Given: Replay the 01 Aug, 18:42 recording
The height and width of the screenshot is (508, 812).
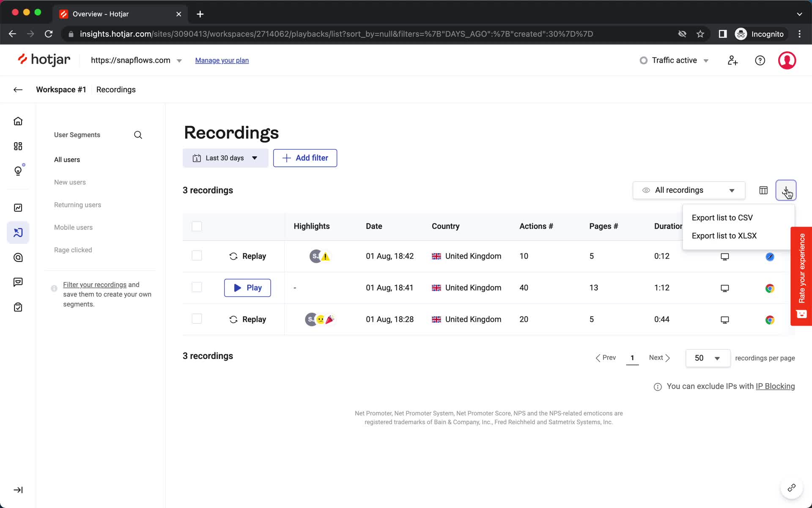Looking at the screenshot, I should coord(247,256).
